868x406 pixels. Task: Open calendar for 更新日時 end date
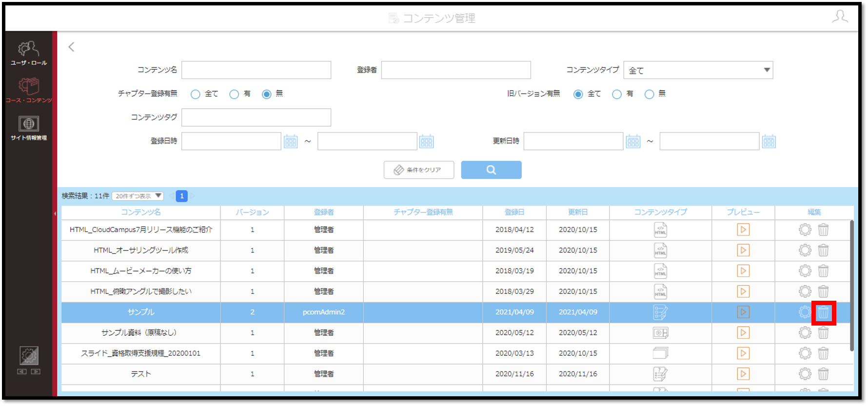(769, 142)
